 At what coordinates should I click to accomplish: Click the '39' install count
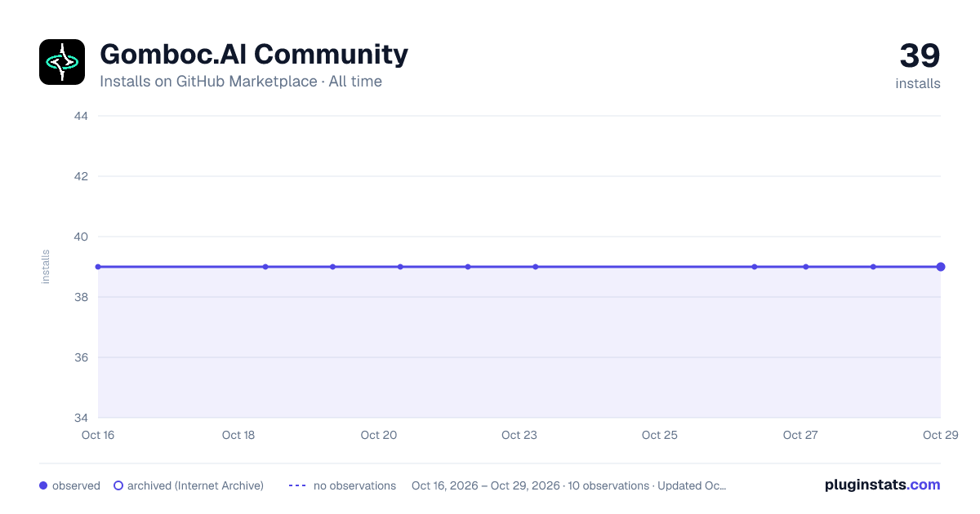(920, 56)
